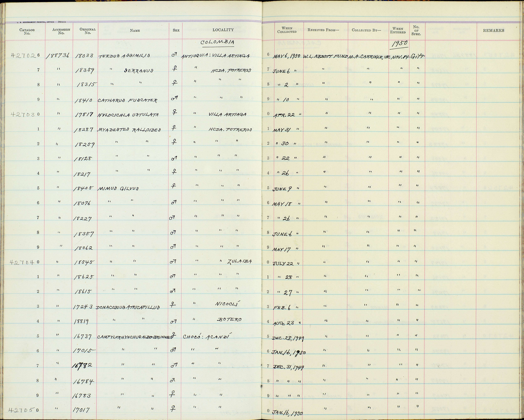The width and height of the screenshot is (524, 420).
Task: Select the 'Catalog No.' column header
Action: tap(27, 32)
